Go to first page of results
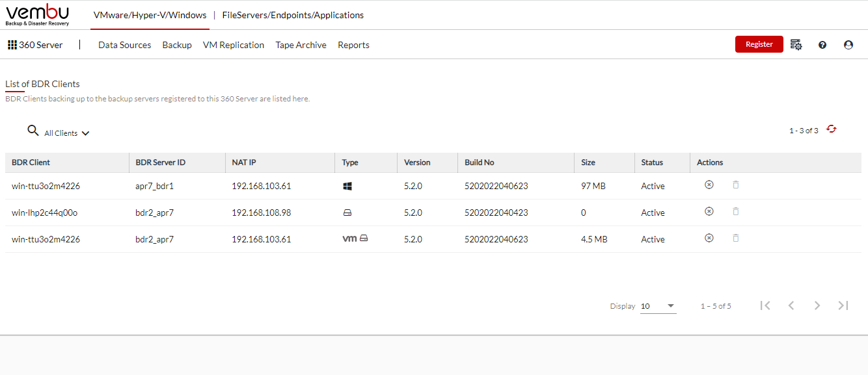The height and width of the screenshot is (375, 868). [x=765, y=305]
